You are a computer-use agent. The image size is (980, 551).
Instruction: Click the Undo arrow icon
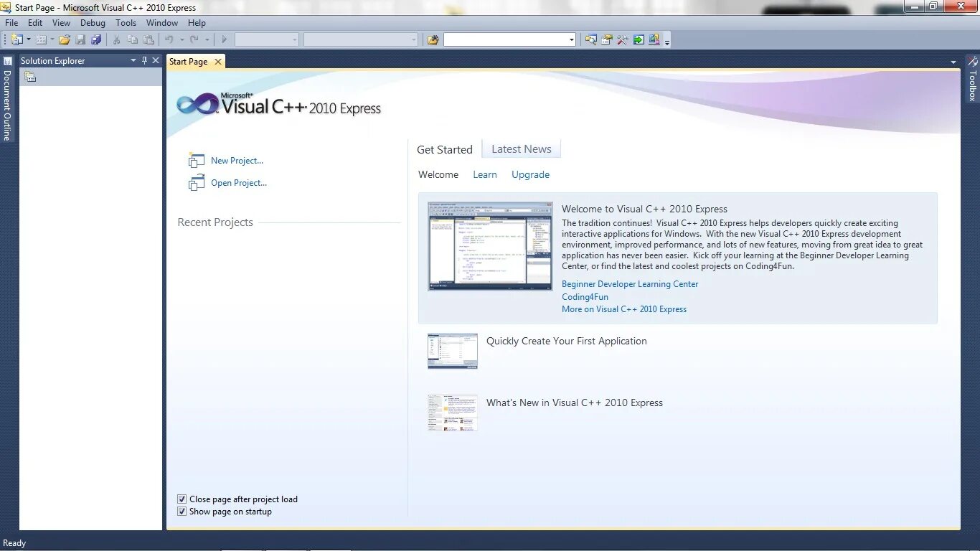coord(169,40)
